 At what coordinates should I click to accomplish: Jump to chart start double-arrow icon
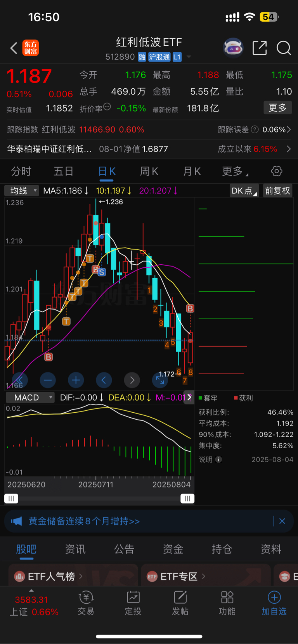click(x=20, y=380)
